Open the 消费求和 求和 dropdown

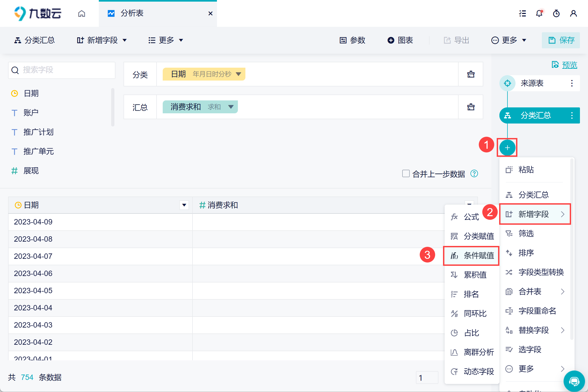tap(231, 107)
